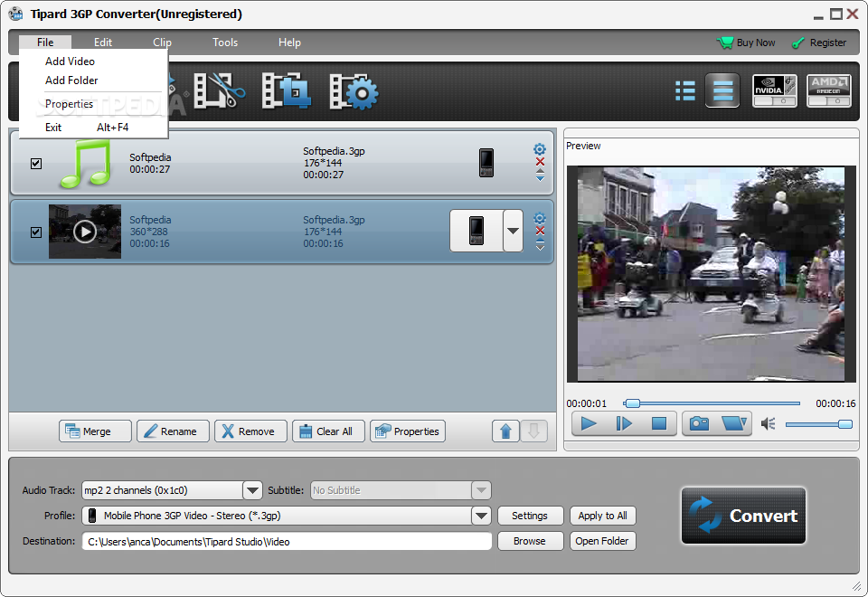Open the Subtitle dropdown

481,490
